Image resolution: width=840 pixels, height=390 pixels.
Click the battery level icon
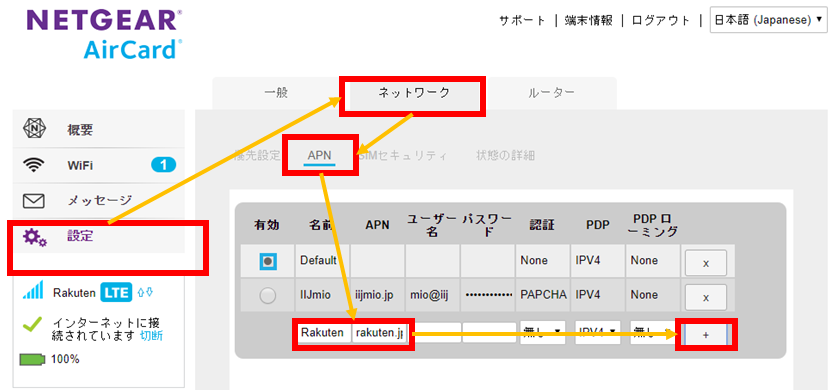tap(33, 359)
